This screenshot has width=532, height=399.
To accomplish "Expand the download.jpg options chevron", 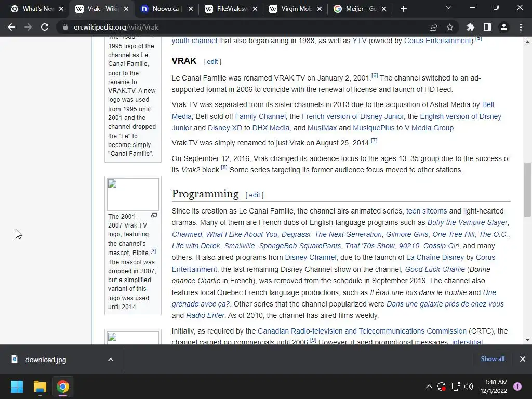I will [111, 360].
